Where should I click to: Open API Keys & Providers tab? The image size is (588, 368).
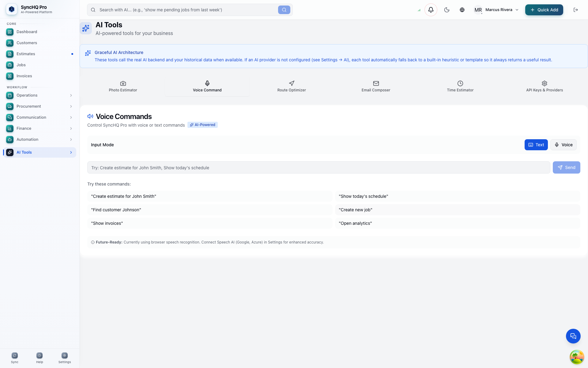coord(545,86)
